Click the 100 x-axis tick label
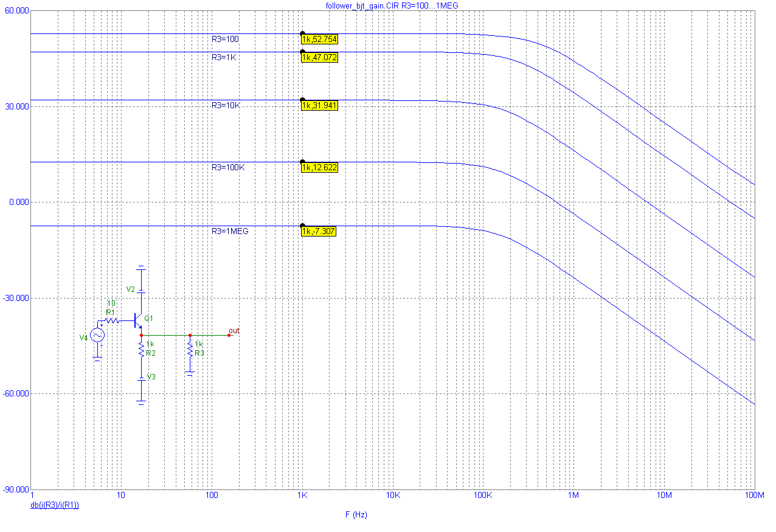This screenshot has width=776, height=532. click(211, 496)
